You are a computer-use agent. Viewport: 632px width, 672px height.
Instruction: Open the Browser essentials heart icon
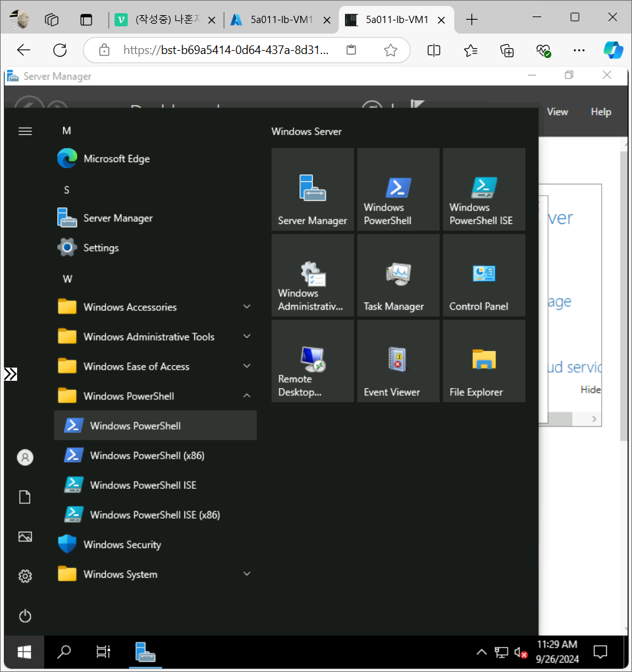543,51
